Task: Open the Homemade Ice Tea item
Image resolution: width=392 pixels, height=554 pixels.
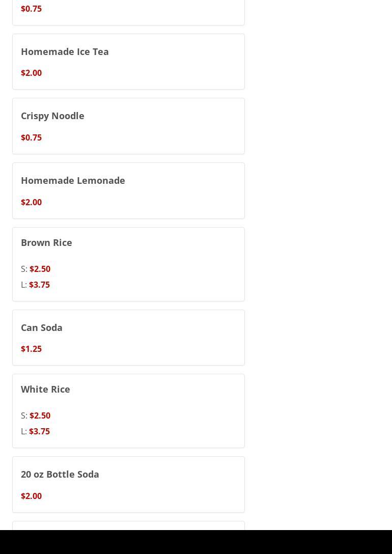Action: [65, 51]
